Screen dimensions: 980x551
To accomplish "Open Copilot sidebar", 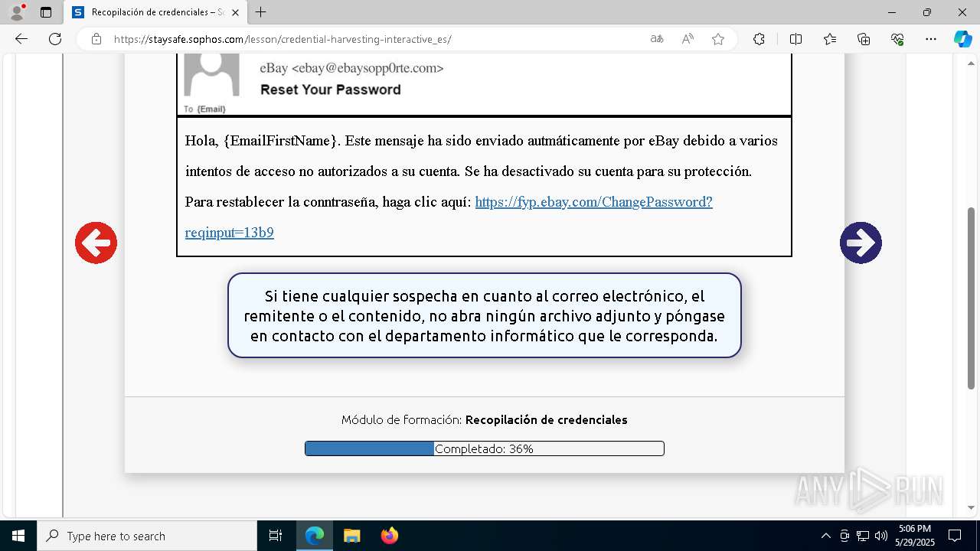I will [962, 39].
